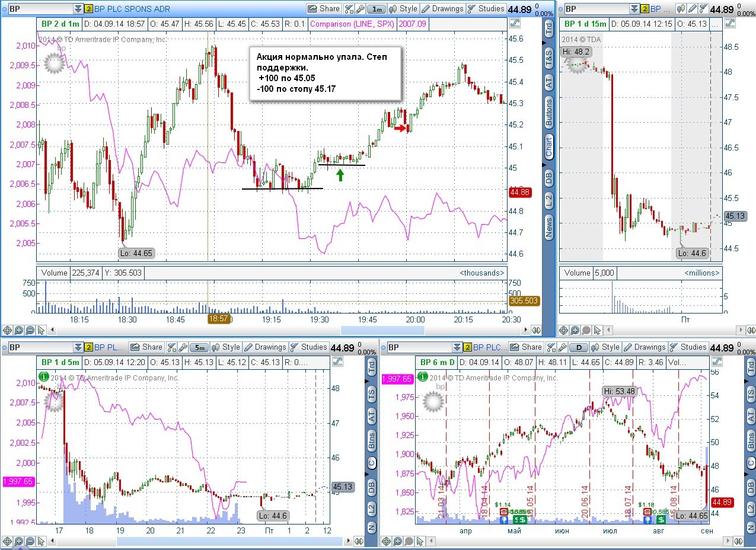
Task: Zoom out on the 5m chart
Action: (30, 541)
